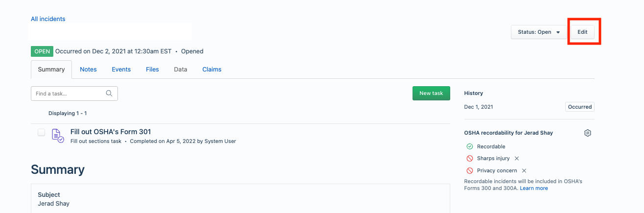The height and width of the screenshot is (213, 644).
Task: Click the Privacy concern prohibited icon
Action: coord(469,171)
